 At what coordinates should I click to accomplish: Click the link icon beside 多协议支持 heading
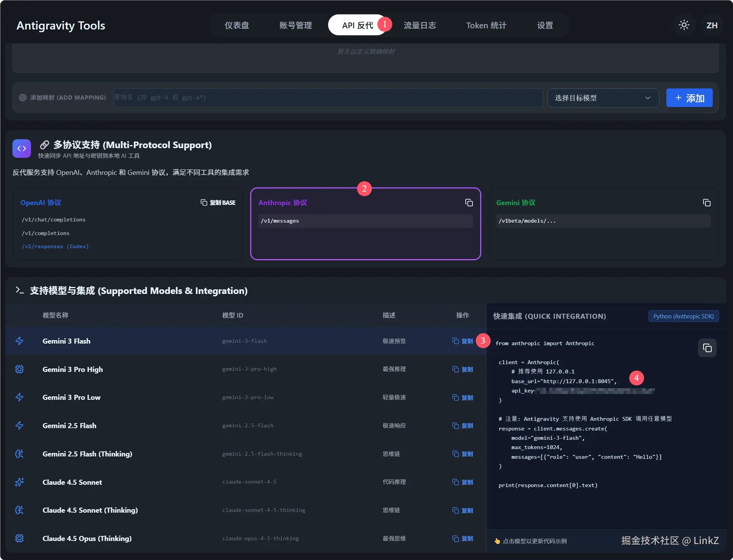[45, 145]
